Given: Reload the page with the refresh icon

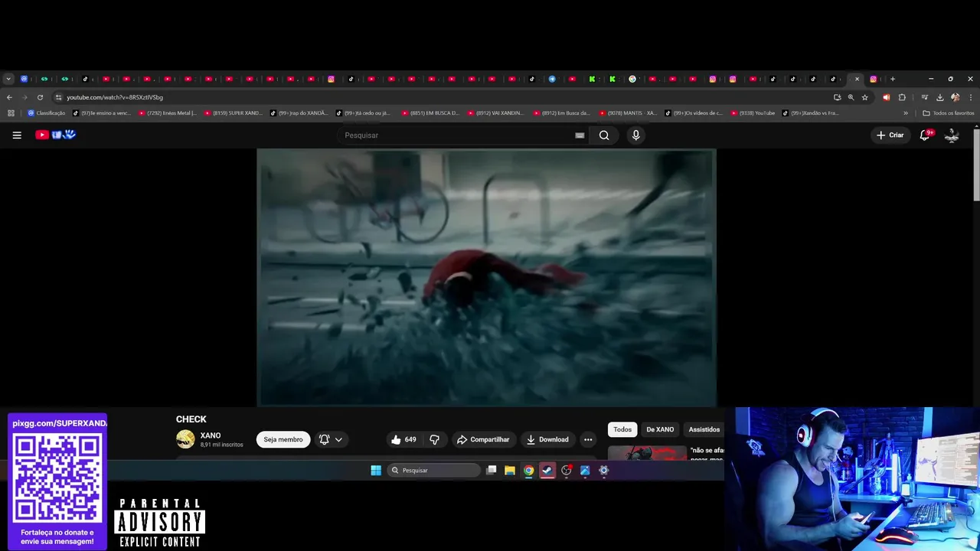Looking at the screenshot, I should click(40, 97).
